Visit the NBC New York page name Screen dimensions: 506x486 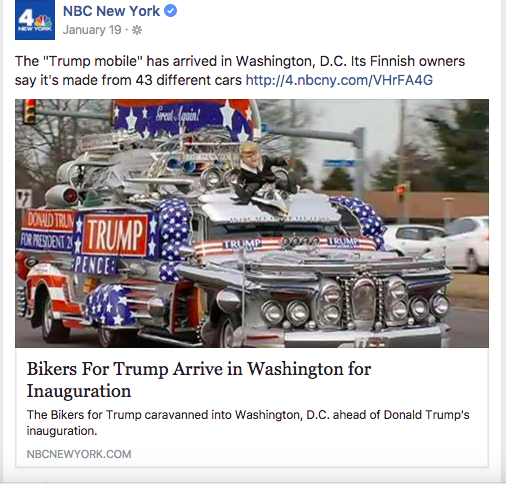(x=111, y=11)
